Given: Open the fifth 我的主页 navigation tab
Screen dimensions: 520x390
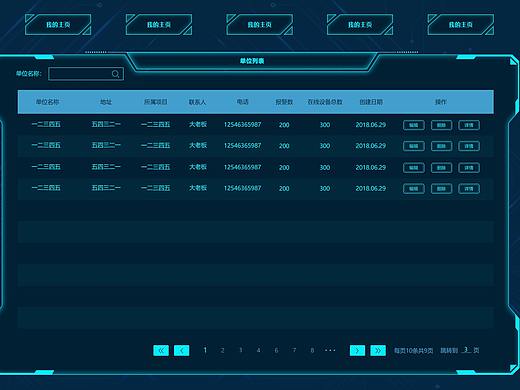Looking at the screenshot, I should point(461,25).
